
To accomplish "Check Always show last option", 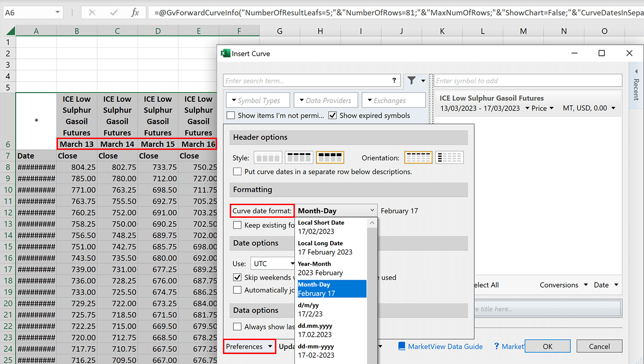I will point(237,326).
